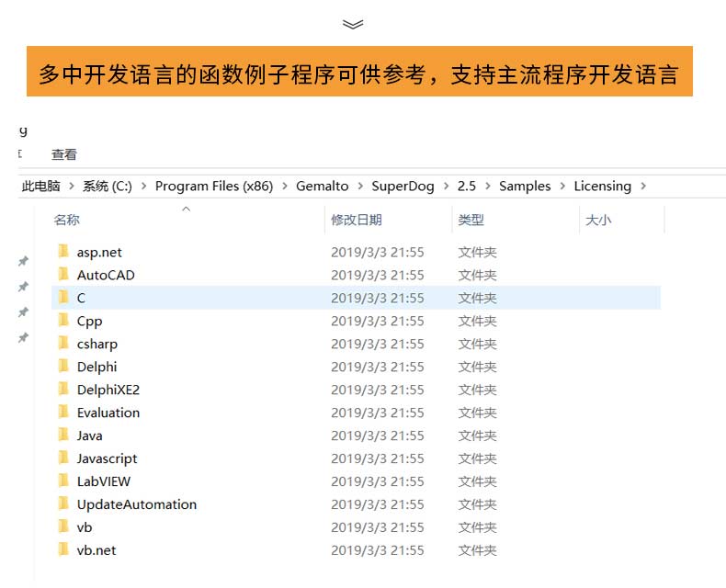Viewport: 726px width, 588px height.
Task: Click the csharp folder icon
Action: (63, 343)
